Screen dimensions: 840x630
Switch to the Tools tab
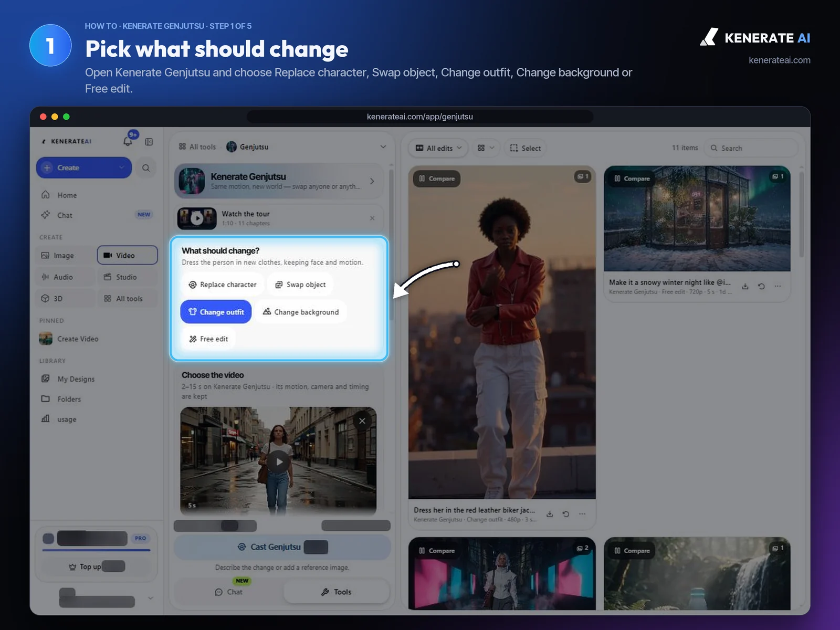337,592
